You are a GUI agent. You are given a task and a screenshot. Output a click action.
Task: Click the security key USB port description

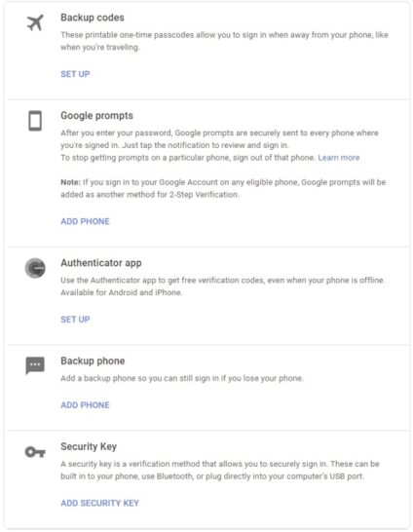pos(220,470)
